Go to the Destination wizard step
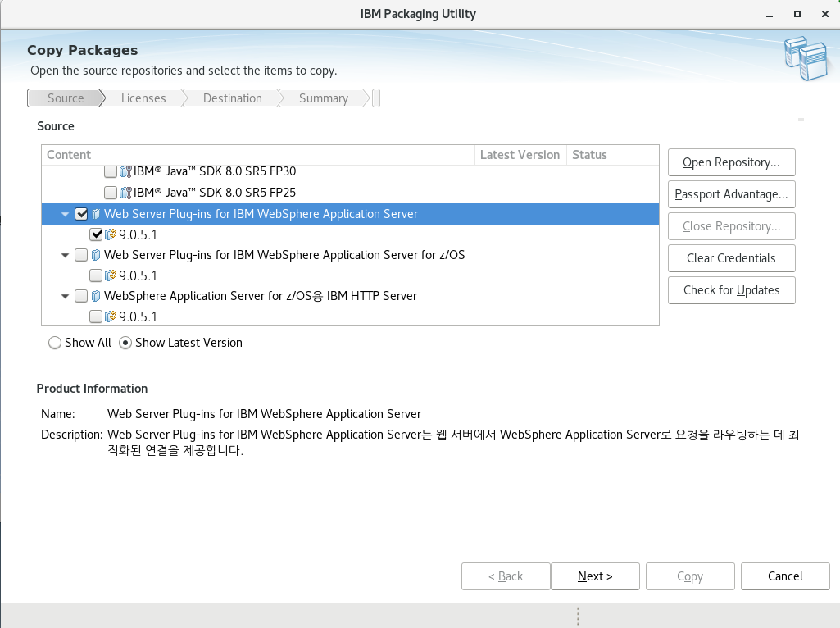 [233, 98]
